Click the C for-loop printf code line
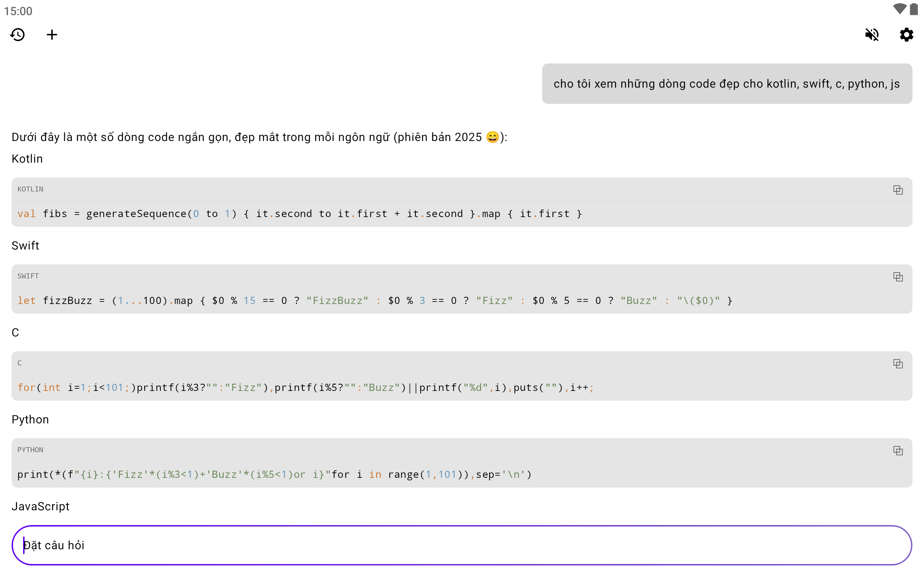924x577 pixels. point(305,388)
